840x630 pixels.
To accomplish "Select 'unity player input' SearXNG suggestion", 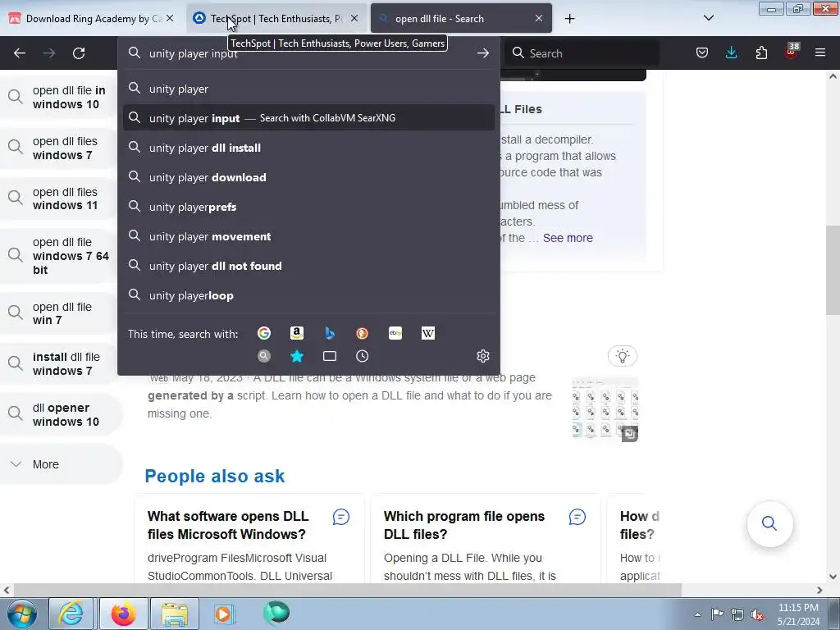I will coord(308,118).
